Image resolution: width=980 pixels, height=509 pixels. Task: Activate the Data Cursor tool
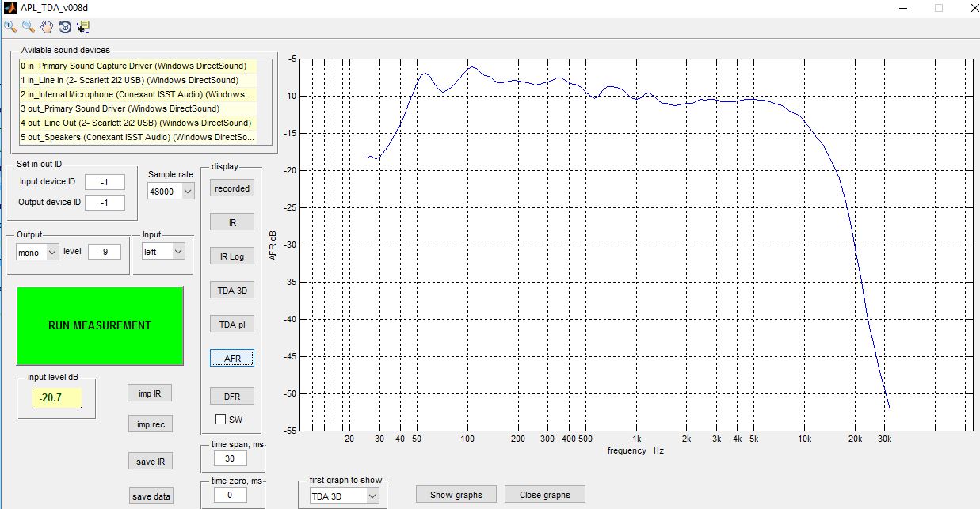pos(82,26)
